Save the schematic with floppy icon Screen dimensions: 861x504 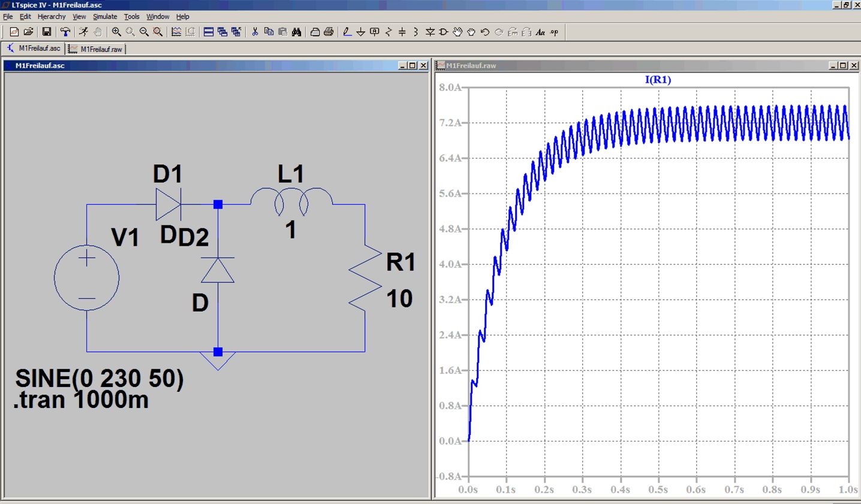click(x=46, y=32)
